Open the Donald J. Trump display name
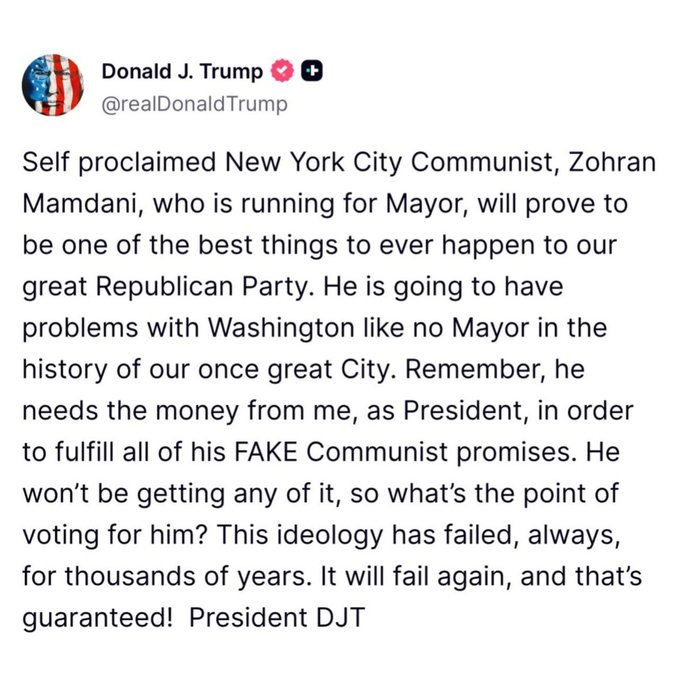The height and width of the screenshot is (680, 680). click(x=182, y=71)
